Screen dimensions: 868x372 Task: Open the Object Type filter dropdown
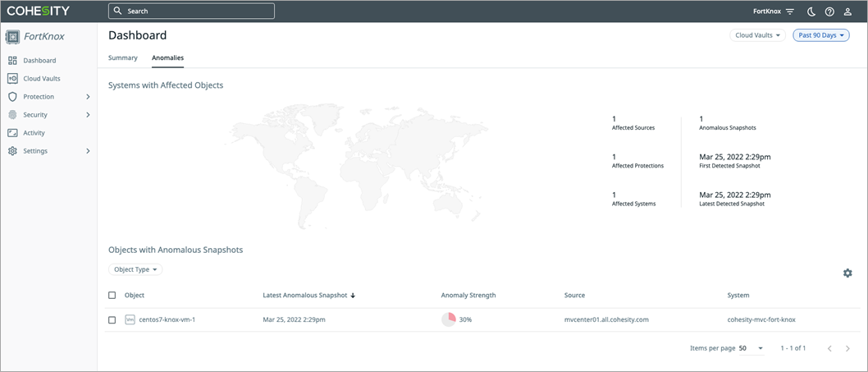tap(135, 269)
